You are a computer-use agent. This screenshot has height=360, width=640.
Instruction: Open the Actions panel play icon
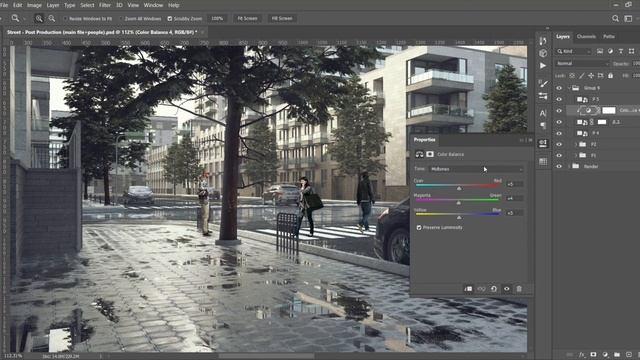tap(543, 65)
